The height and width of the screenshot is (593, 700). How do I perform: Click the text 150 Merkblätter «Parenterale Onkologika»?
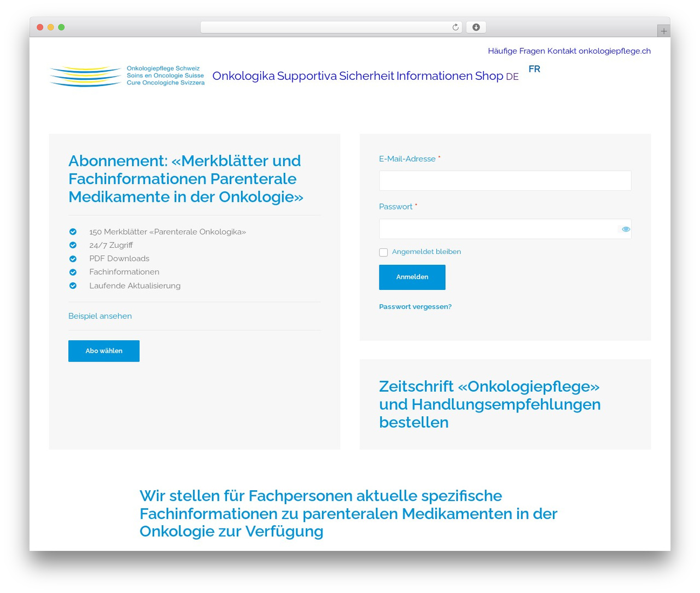point(167,232)
